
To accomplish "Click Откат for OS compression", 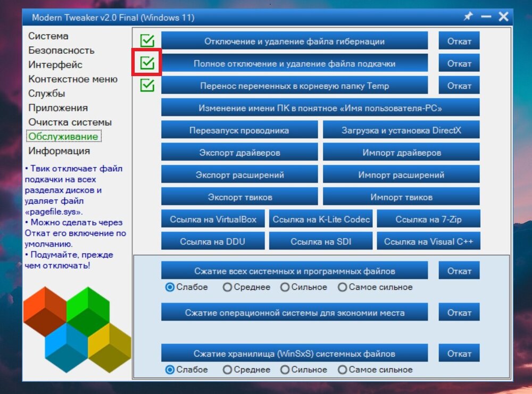I will [x=459, y=312].
